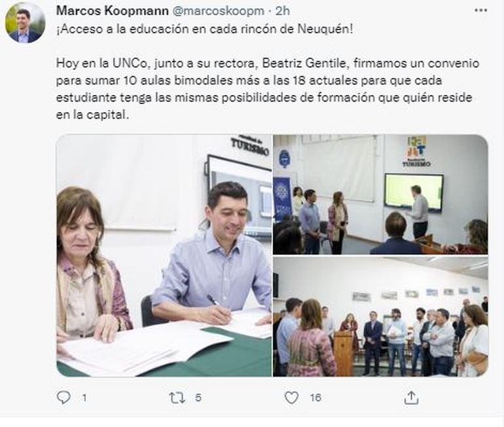Like the tweet with heart icon
The height and width of the screenshot is (427, 504).
click(291, 398)
